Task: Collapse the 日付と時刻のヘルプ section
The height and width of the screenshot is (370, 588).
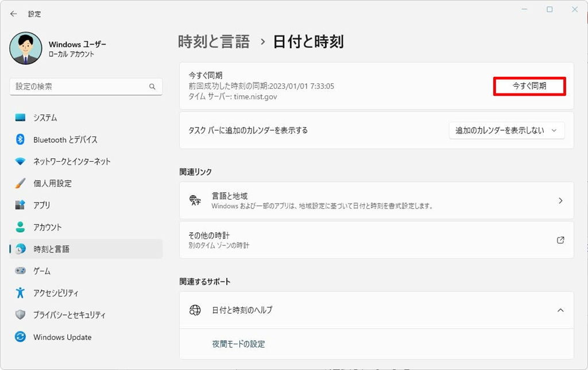Action: [x=560, y=310]
